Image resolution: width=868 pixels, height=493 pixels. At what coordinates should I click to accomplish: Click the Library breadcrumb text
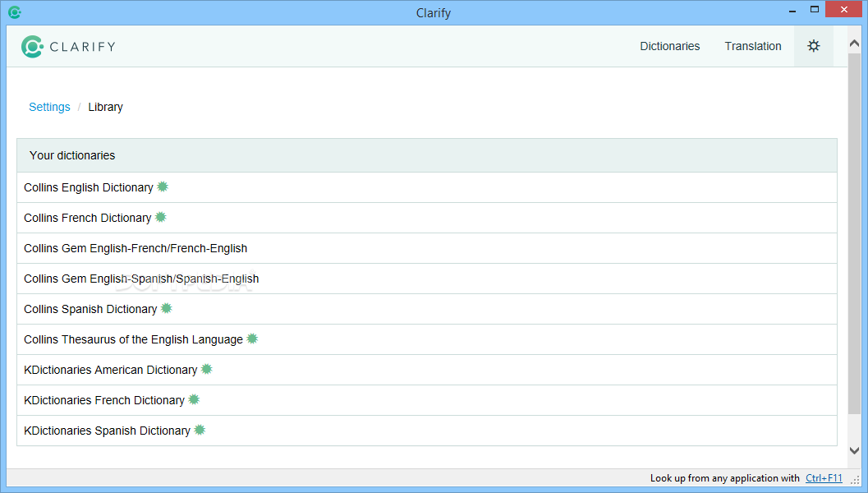click(x=105, y=107)
